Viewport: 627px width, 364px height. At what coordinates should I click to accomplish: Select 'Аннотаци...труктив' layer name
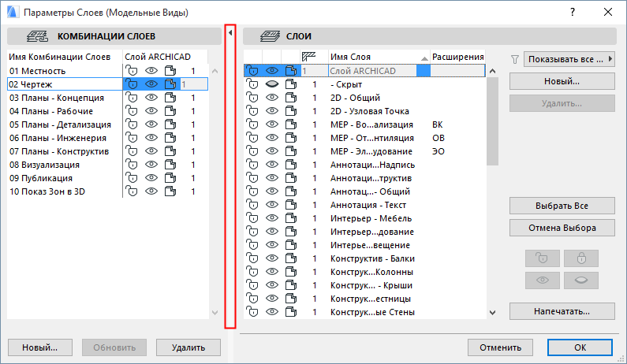[371, 178]
